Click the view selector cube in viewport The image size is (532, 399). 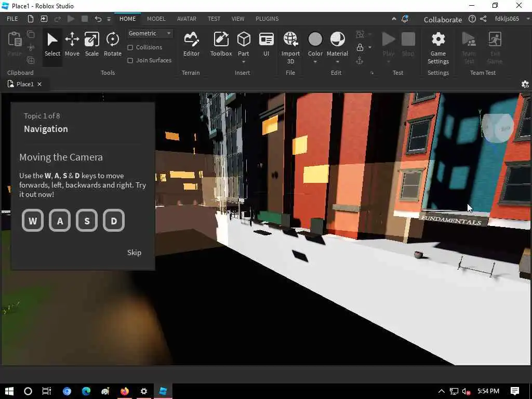pos(497,128)
